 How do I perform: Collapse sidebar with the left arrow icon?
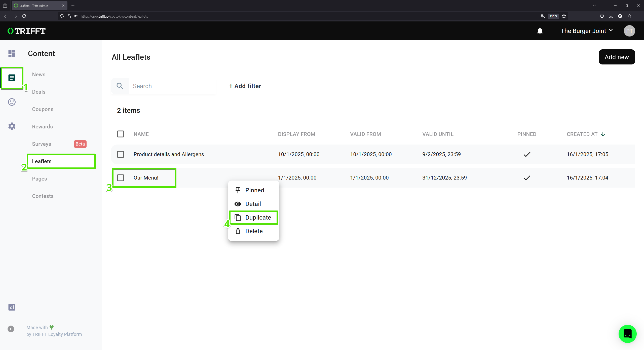pos(11,329)
